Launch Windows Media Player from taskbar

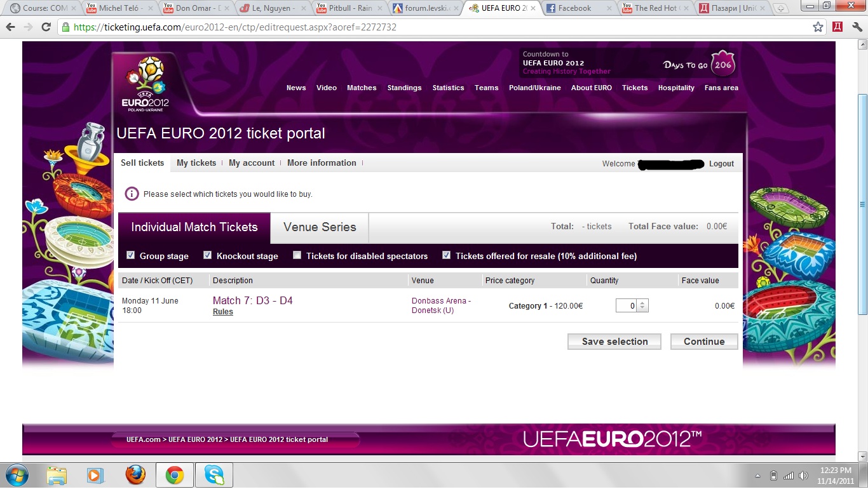coord(95,475)
